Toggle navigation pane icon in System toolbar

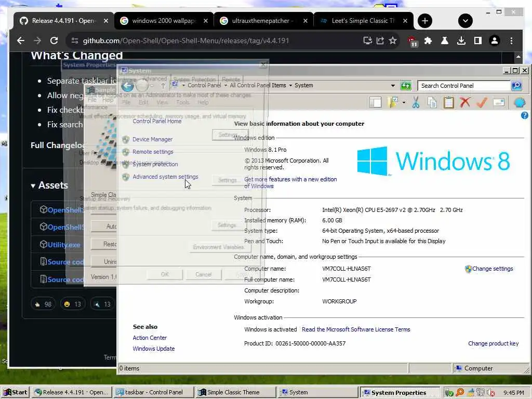click(x=375, y=102)
